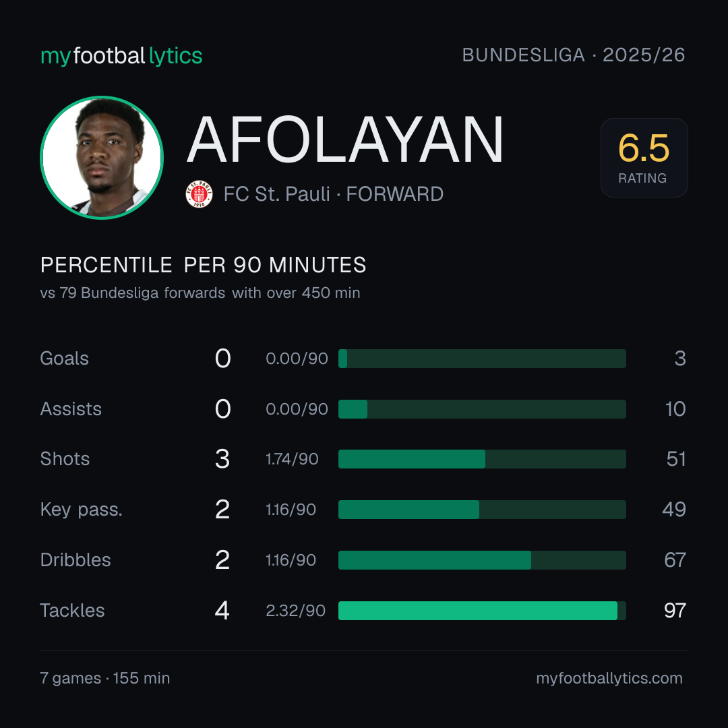This screenshot has height=728, width=728.
Task: Click the Key pass. percentile bar
Action: point(482,510)
